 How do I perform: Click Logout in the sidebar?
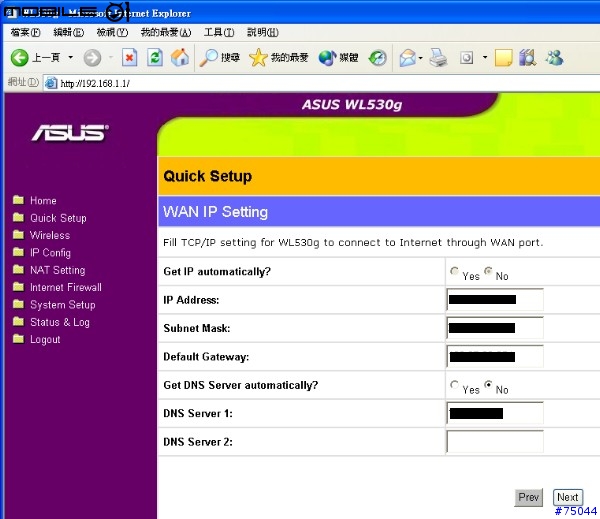pos(45,339)
